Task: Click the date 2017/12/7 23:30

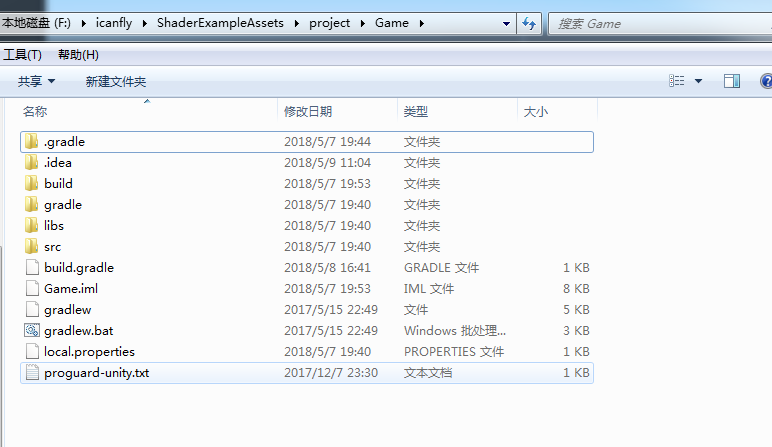Action: point(331,373)
